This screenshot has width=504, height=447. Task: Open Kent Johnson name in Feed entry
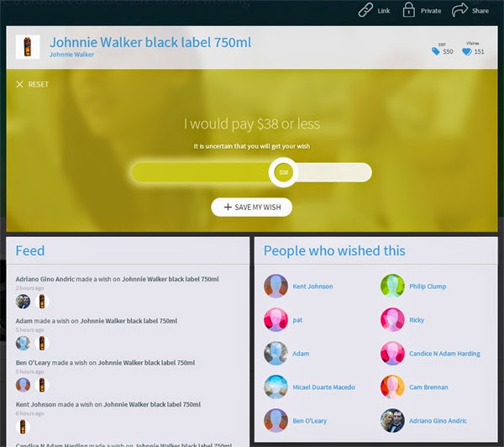point(35,404)
